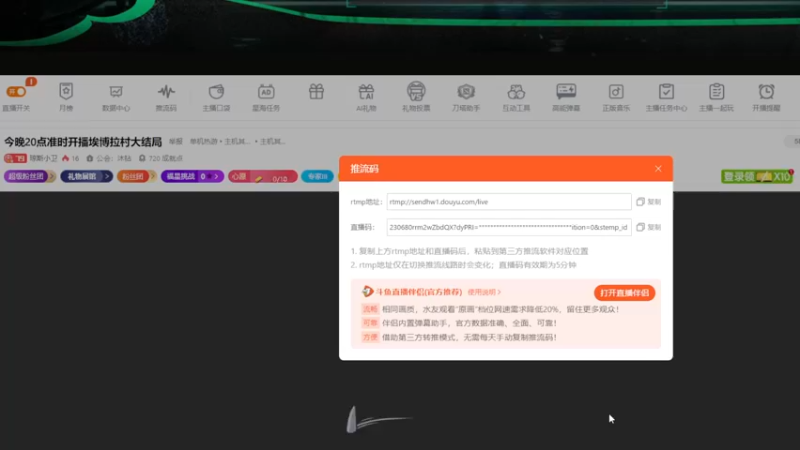Click the 720 成就点 achievement label
The width and height of the screenshot is (800, 450).
tap(161, 158)
